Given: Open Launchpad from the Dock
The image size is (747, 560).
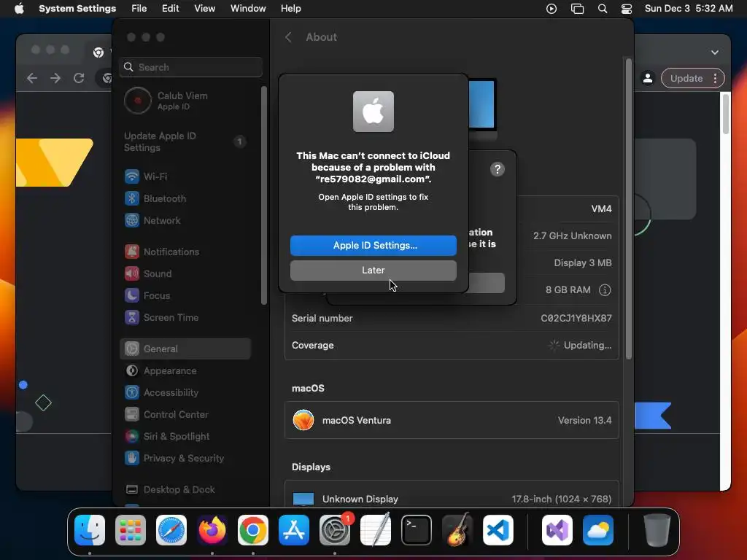Looking at the screenshot, I should click(131, 530).
